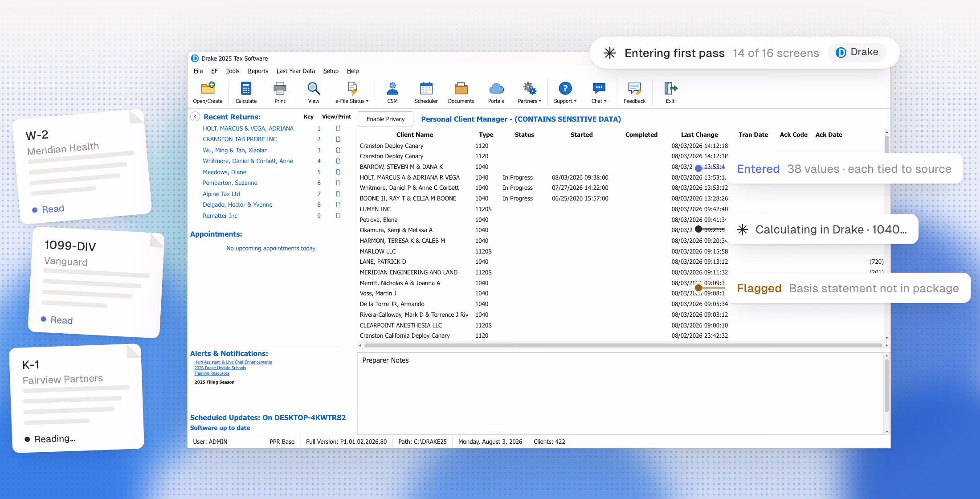The image size is (980, 499).
Task: Click the Print toolbar icon
Action: [x=280, y=89]
